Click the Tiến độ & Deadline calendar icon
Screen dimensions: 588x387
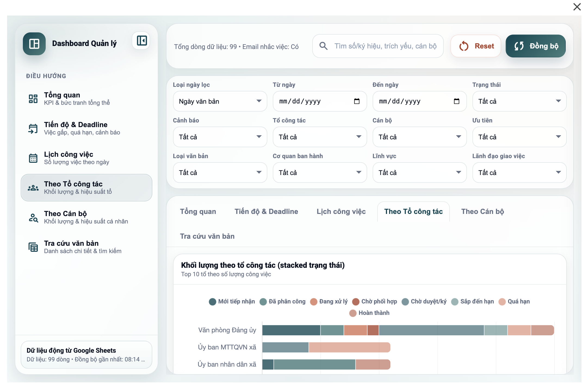pos(33,128)
